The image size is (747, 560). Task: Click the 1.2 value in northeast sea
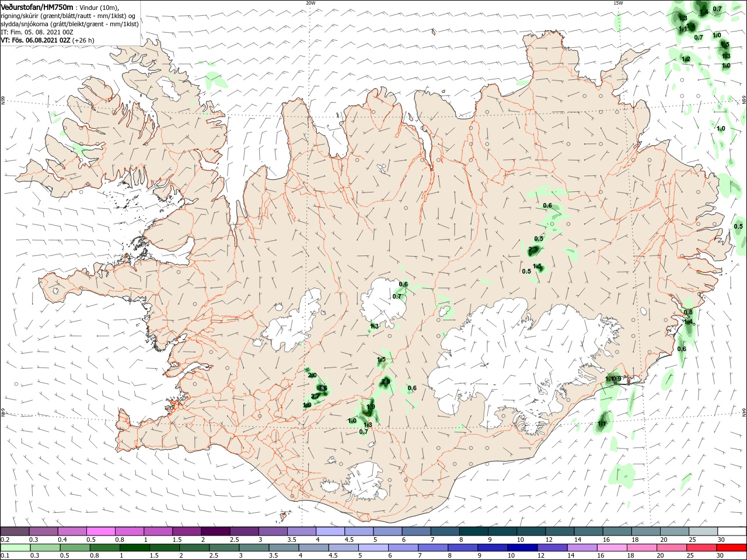(x=686, y=59)
